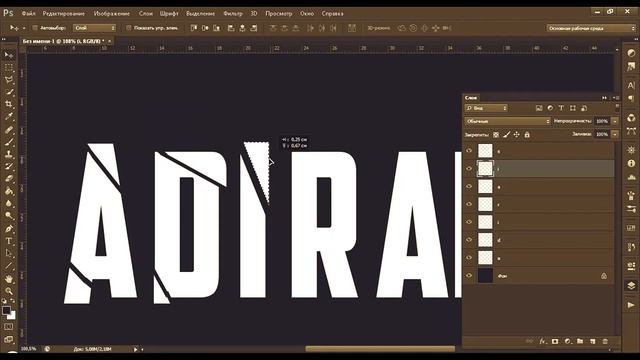Select the Horizontal Type tool
This screenshot has height=360, width=640.
pos(9,241)
